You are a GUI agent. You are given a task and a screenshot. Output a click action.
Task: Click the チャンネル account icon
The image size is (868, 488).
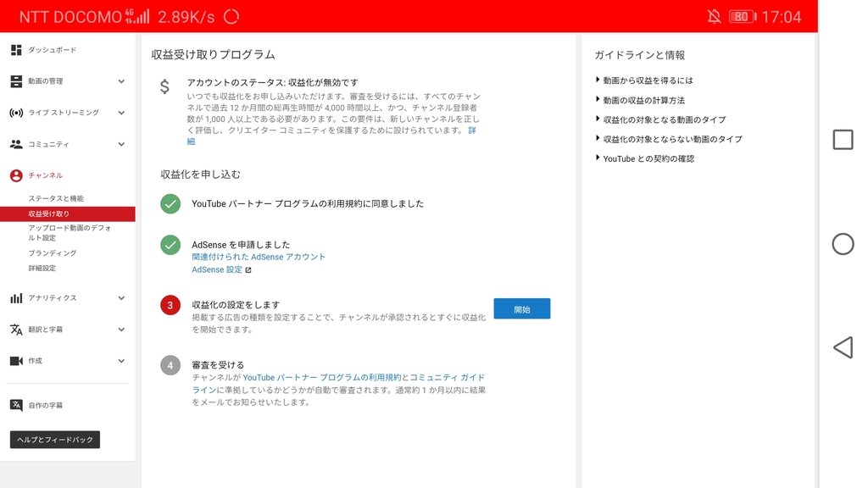point(16,175)
